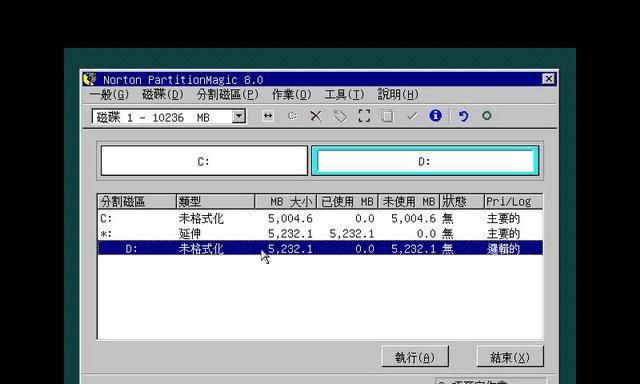The image size is (640, 384).
Task: Click the Resize/Move partition toolbar icon
Action: pyautogui.click(x=268, y=116)
